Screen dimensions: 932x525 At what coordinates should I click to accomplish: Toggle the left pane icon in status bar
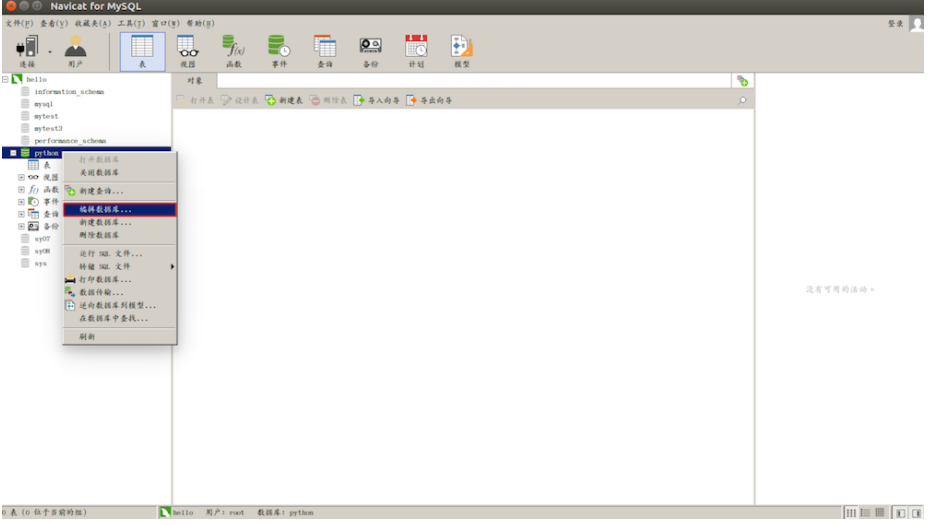click(x=900, y=513)
